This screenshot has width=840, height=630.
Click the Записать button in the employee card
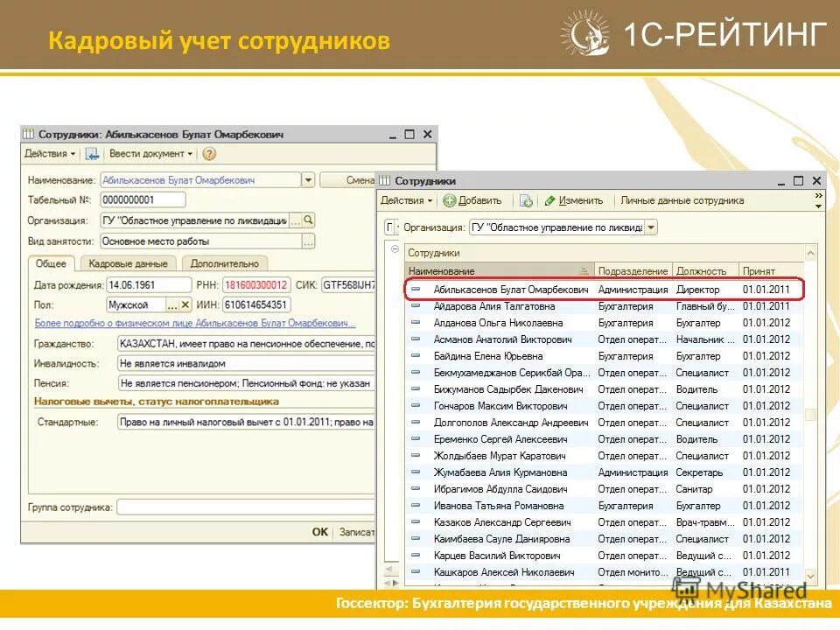coord(356,532)
